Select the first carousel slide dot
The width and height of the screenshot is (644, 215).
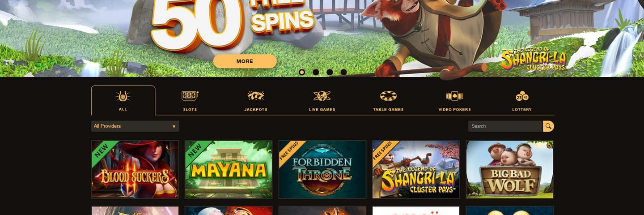[302, 72]
